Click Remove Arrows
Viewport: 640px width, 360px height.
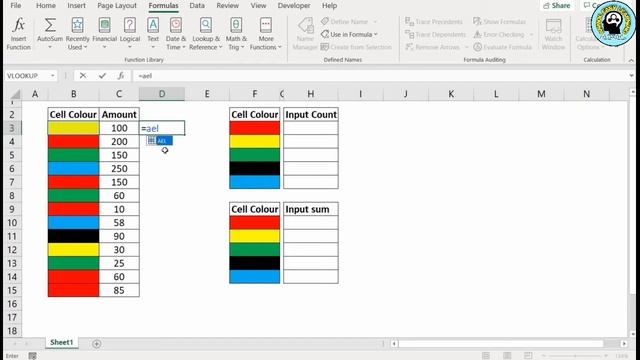click(433, 47)
